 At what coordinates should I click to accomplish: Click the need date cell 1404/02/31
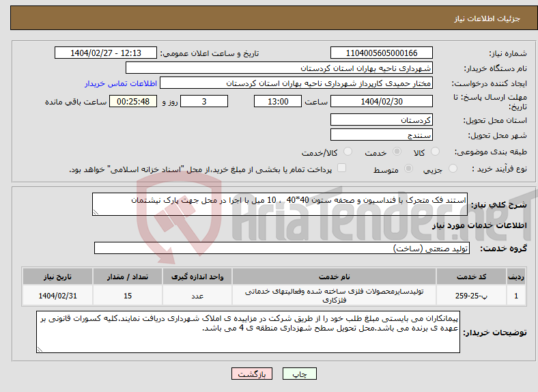57,295
